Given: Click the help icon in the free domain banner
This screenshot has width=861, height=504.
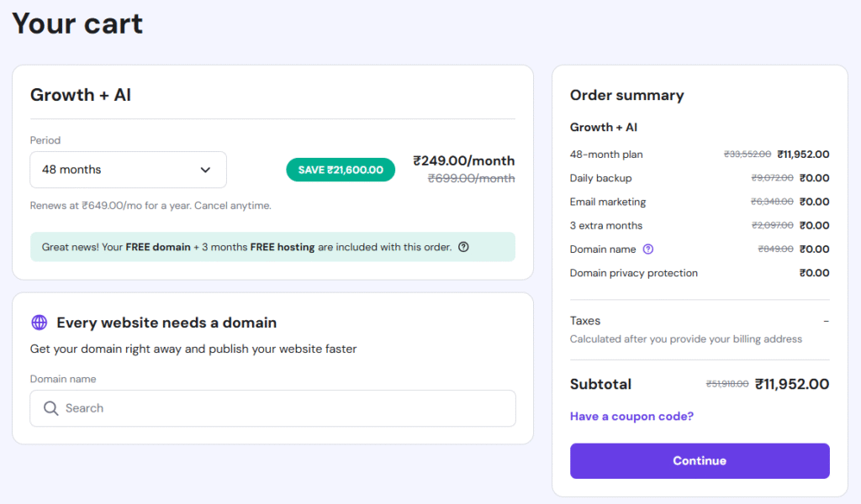Looking at the screenshot, I should pos(463,247).
